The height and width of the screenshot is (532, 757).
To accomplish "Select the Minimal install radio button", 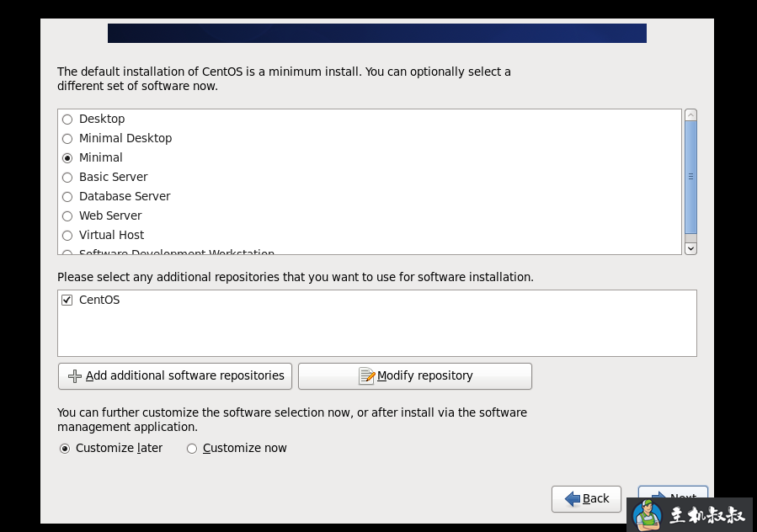I will 67,158.
